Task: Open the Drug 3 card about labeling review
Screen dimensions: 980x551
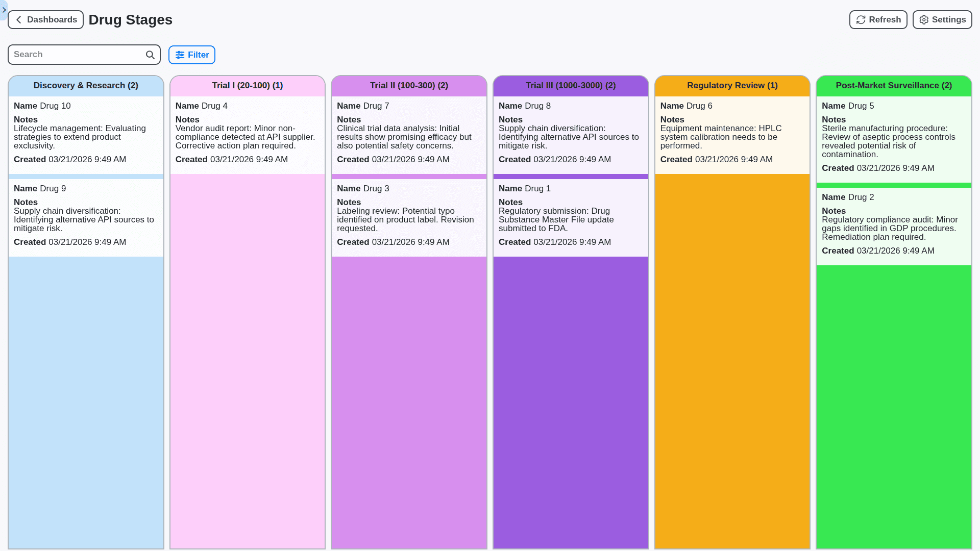Action: tap(409, 215)
